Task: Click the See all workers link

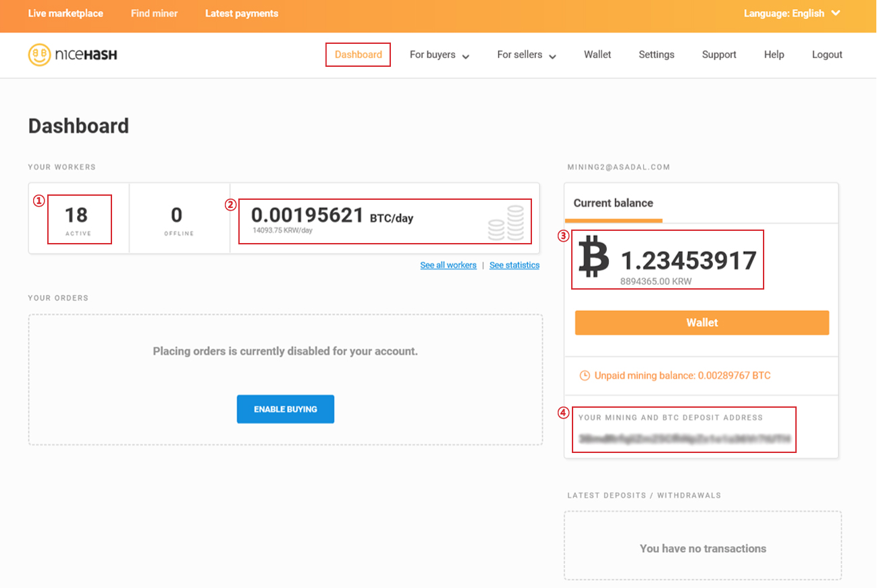Action: click(x=448, y=265)
